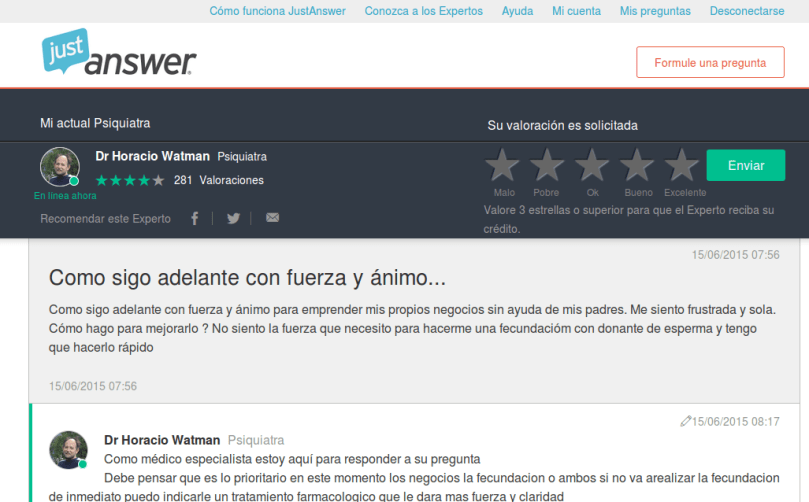Open Cómo funciona JustAnswer link
Viewport: 809px width, 502px height.
click(278, 11)
